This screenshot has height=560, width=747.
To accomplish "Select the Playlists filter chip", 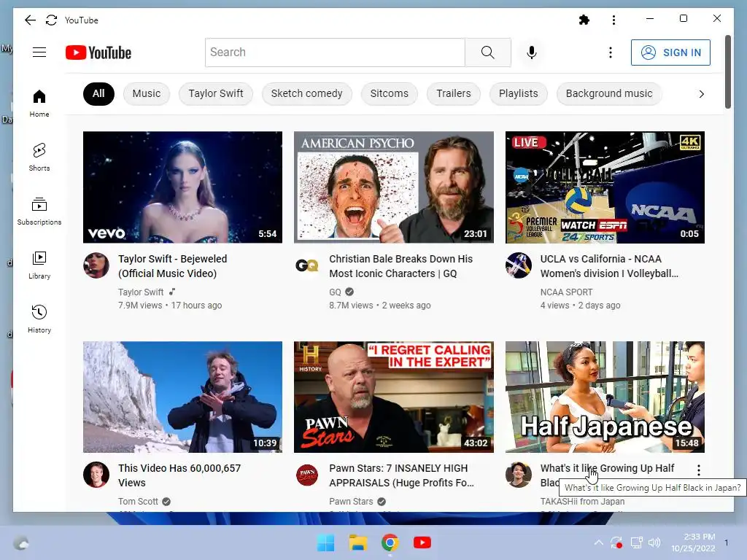I will tap(519, 94).
